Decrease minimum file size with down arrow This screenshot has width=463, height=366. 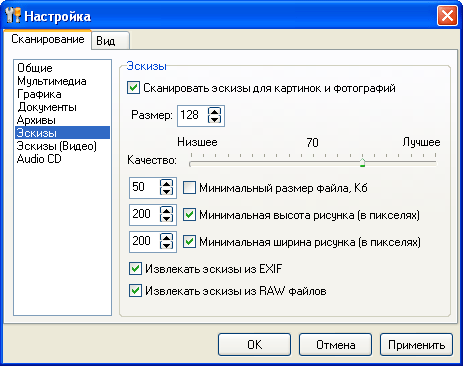pos(166,192)
